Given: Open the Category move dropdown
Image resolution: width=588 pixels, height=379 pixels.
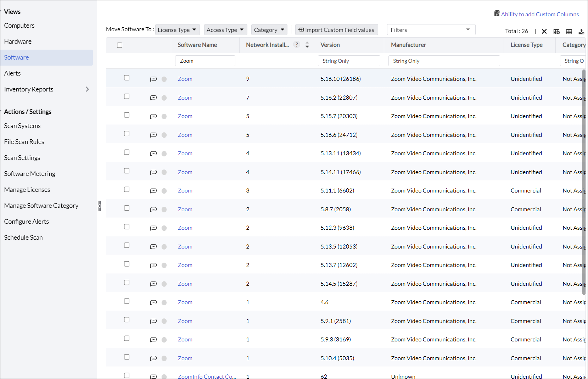Looking at the screenshot, I should [269, 30].
